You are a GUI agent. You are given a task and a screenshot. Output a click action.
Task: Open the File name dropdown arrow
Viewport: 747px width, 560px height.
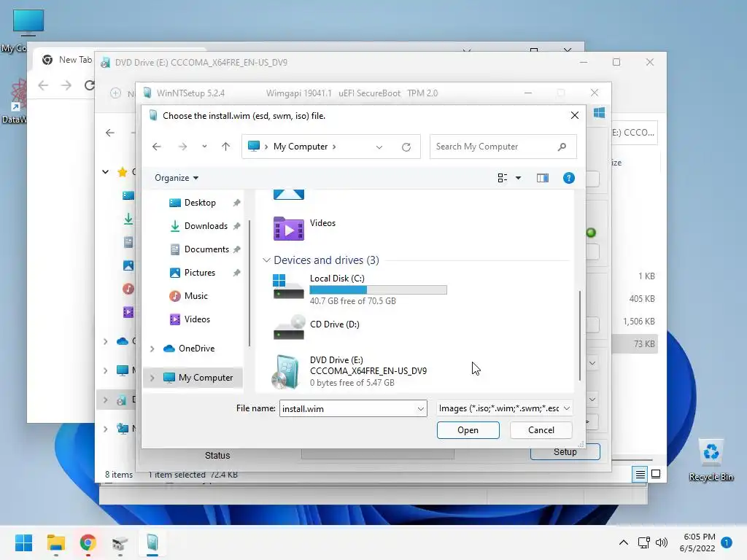click(421, 408)
